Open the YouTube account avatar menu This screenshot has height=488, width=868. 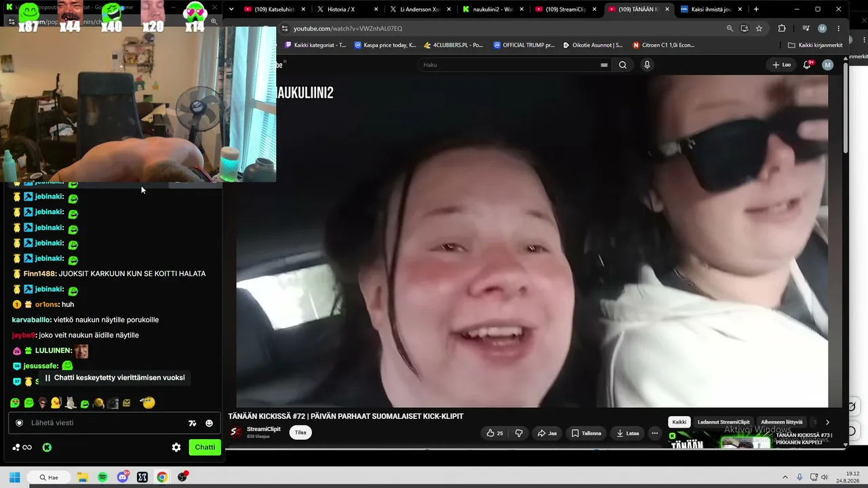(x=827, y=65)
